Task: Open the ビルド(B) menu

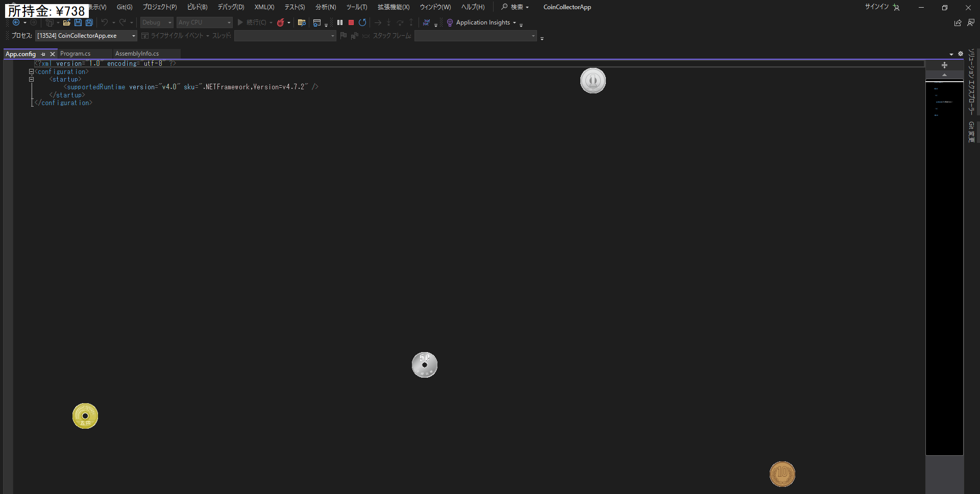Action: 198,7
